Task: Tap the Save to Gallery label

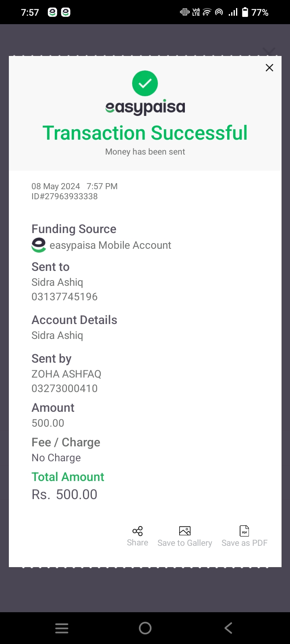Action: click(x=185, y=543)
